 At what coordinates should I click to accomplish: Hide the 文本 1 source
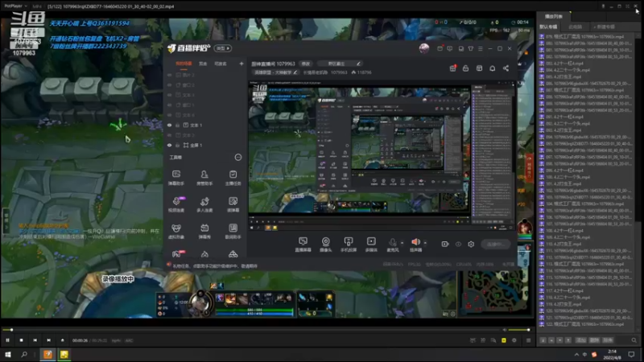click(169, 125)
